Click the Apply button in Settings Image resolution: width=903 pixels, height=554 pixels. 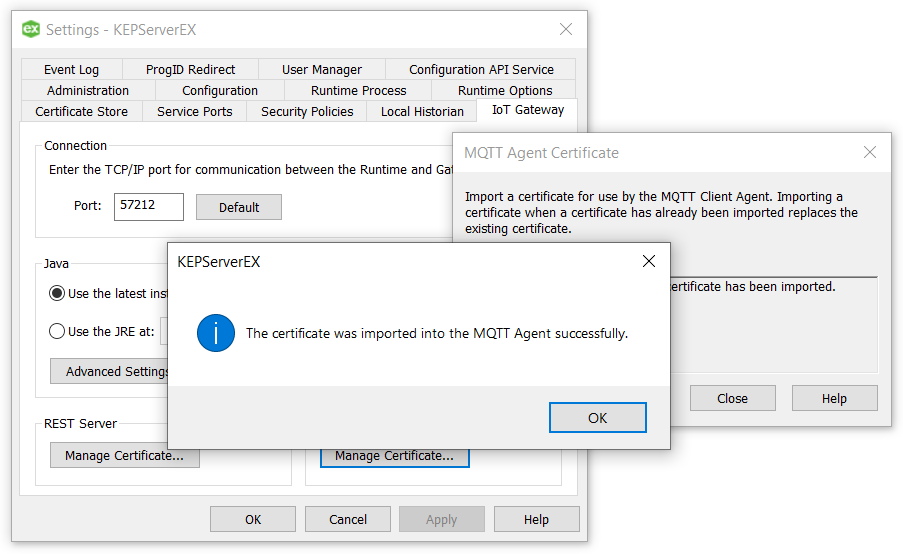point(442,519)
